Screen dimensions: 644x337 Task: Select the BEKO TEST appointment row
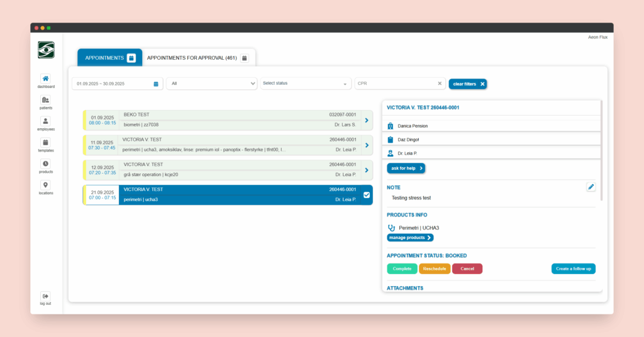[228, 120]
